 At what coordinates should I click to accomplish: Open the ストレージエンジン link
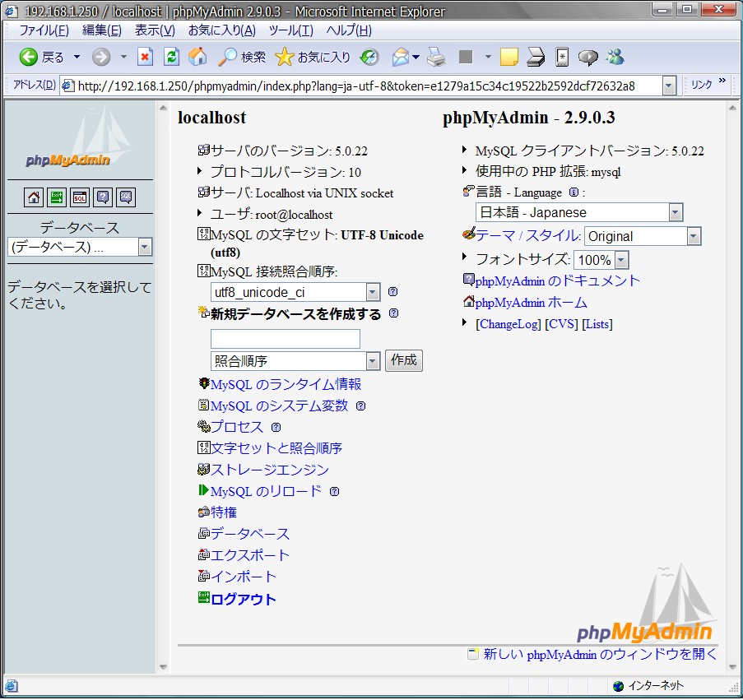[270, 471]
